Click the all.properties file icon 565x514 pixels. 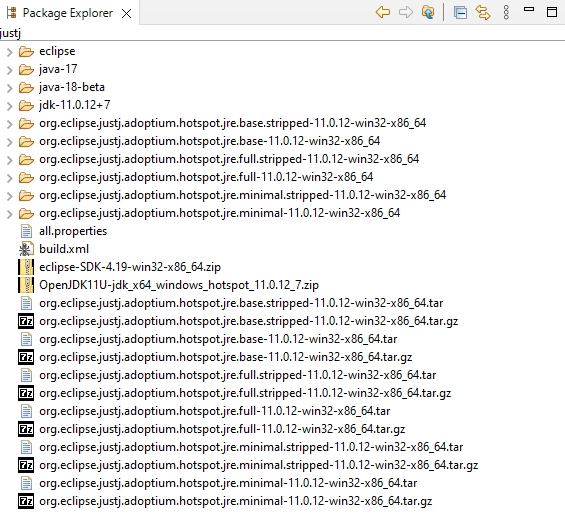click(26, 231)
